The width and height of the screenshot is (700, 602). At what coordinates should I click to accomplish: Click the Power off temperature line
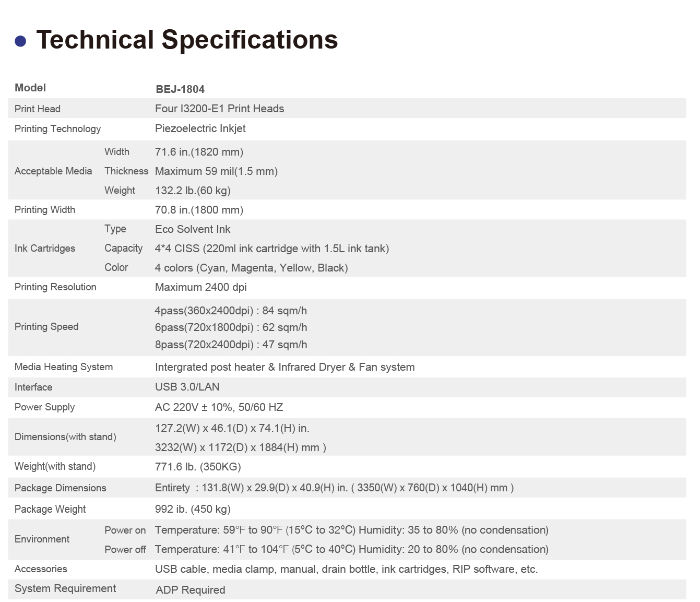pyautogui.click(x=351, y=549)
